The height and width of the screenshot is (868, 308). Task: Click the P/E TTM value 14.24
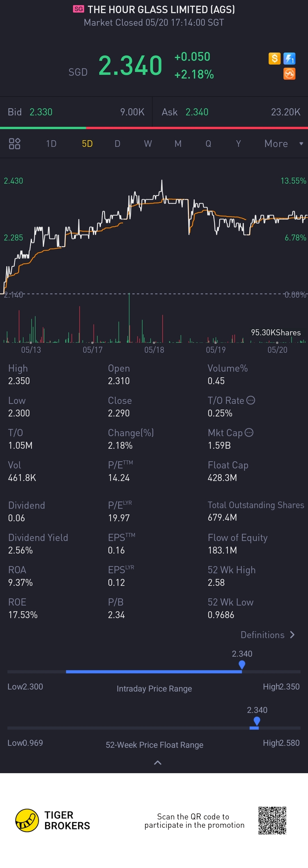[x=119, y=478]
